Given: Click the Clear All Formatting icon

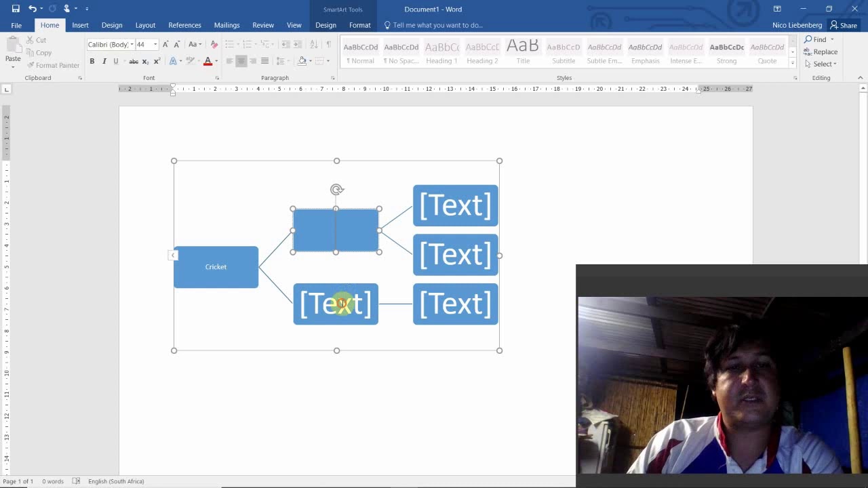Looking at the screenshot, I should tap(214, 44).
